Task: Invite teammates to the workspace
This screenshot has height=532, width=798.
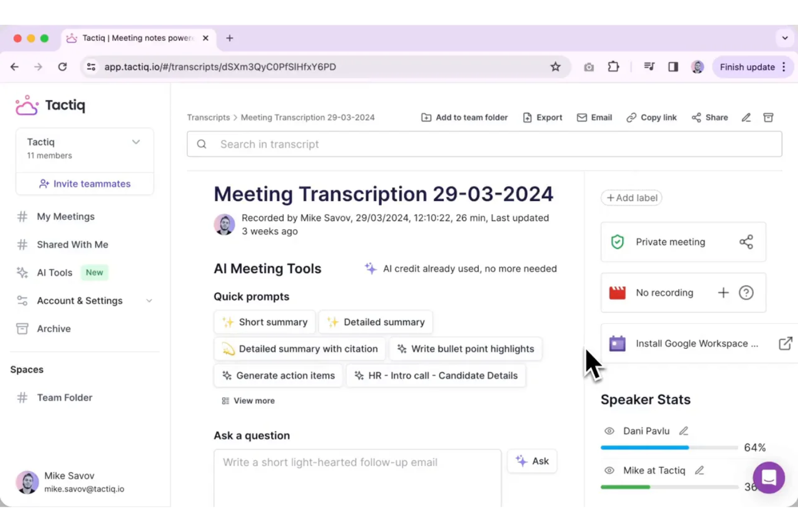Action: click(x=84, y=183)
